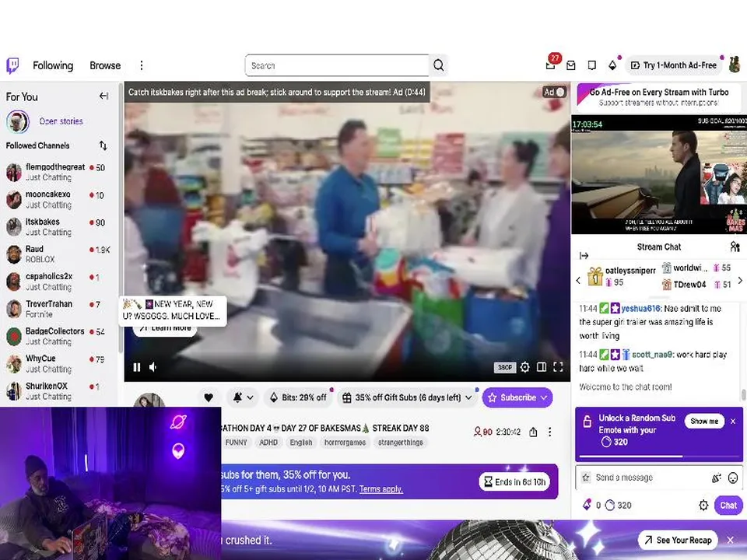Open the chat community users icon

pos(735,247)
